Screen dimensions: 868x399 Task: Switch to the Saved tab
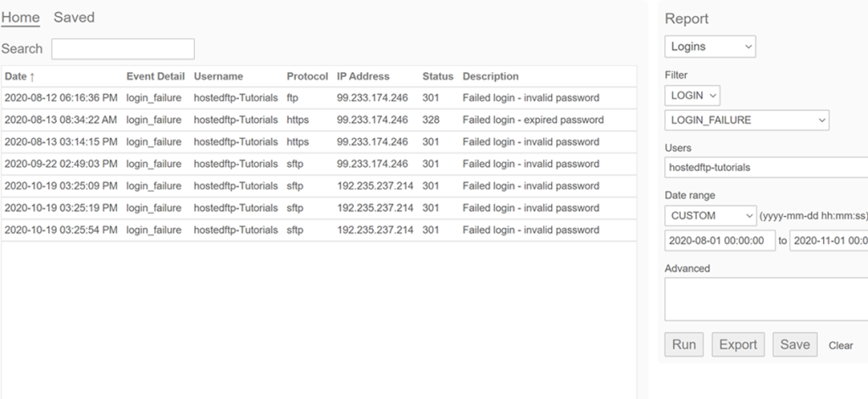[74, 18]
